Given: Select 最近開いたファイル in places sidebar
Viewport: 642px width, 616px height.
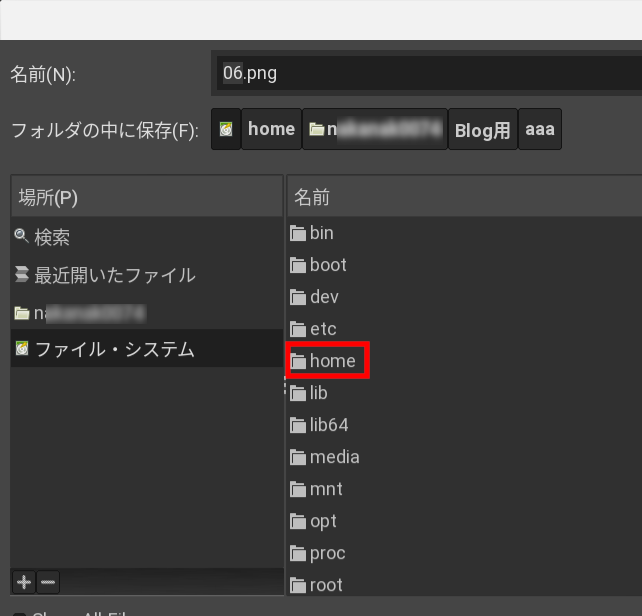Looking at the screenshot, I should [147, 275].
